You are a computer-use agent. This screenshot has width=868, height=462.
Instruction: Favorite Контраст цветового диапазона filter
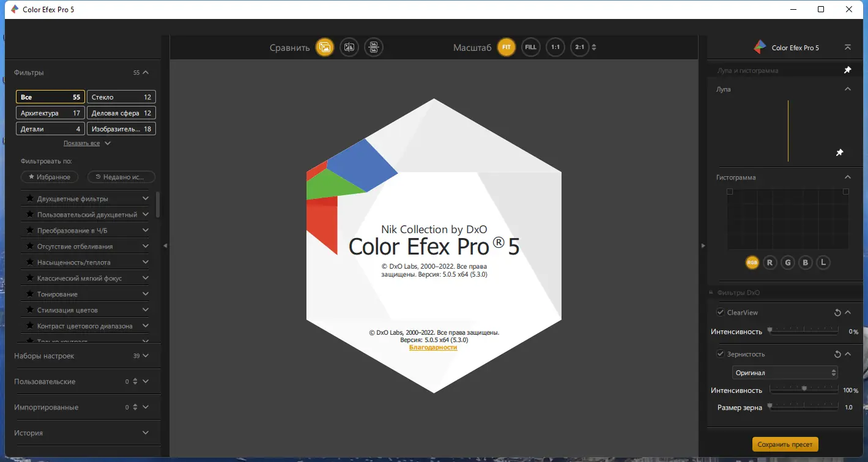coord(30,326)
